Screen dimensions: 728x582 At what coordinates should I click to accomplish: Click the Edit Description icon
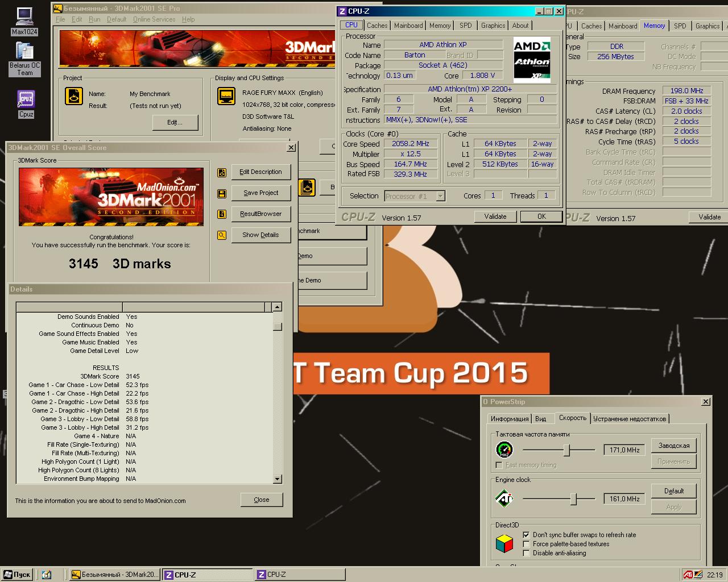click(x=222, y=172)
